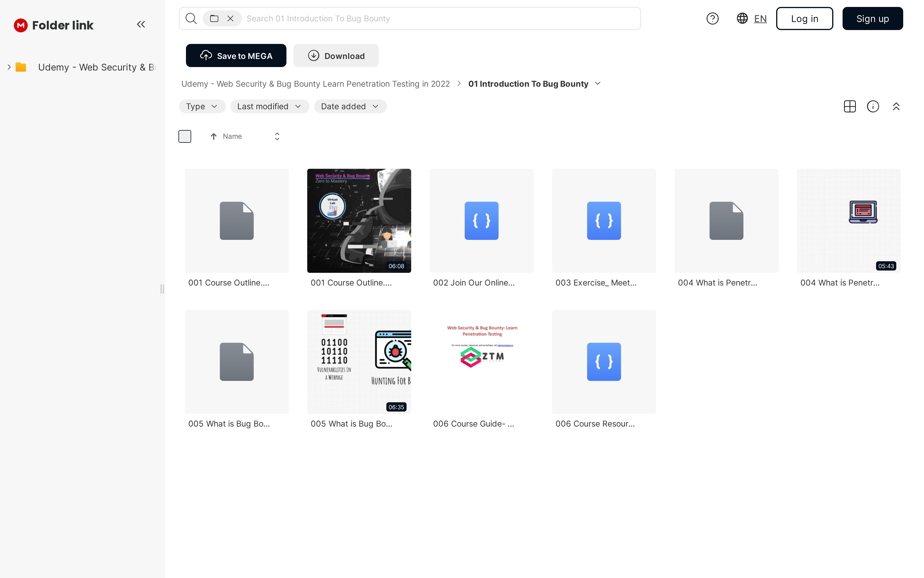Screen dimensions: 924x578
Task: Open the 006 Course Guide PDF thumbnail
Action: [481, 362]
